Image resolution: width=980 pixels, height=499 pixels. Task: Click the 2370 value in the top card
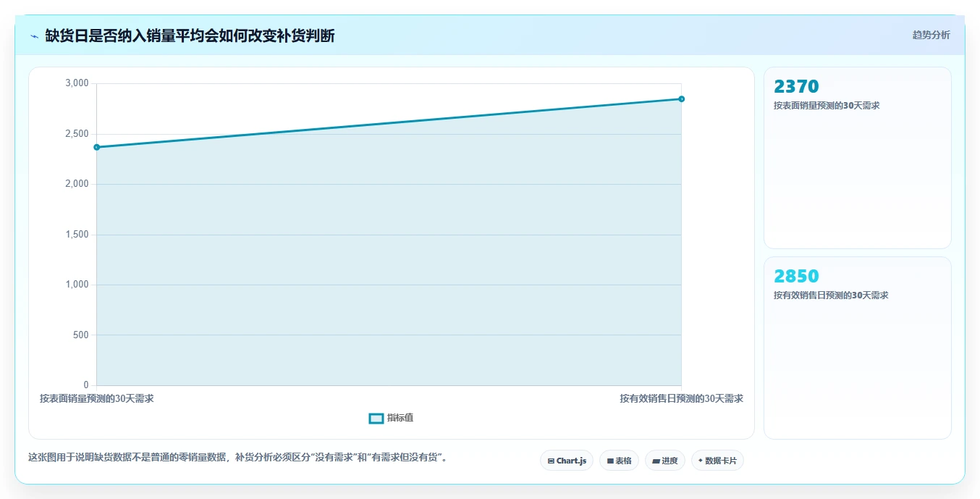[x=796, y=86]
